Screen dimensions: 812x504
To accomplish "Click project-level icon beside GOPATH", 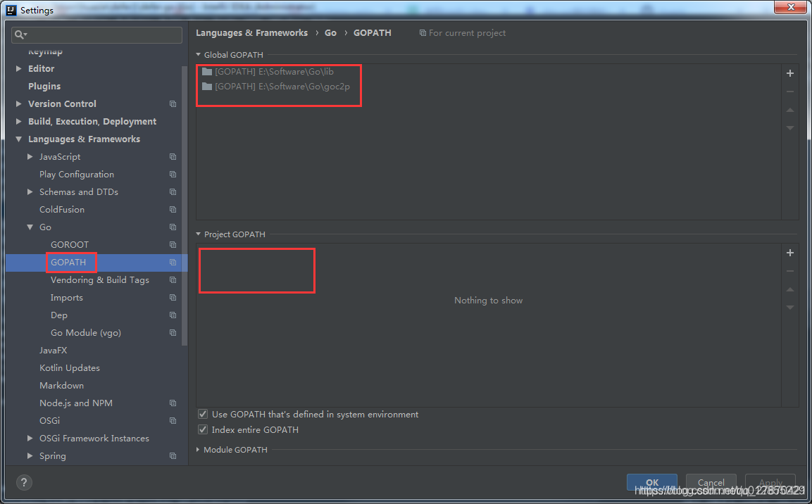I will [173, 263].
